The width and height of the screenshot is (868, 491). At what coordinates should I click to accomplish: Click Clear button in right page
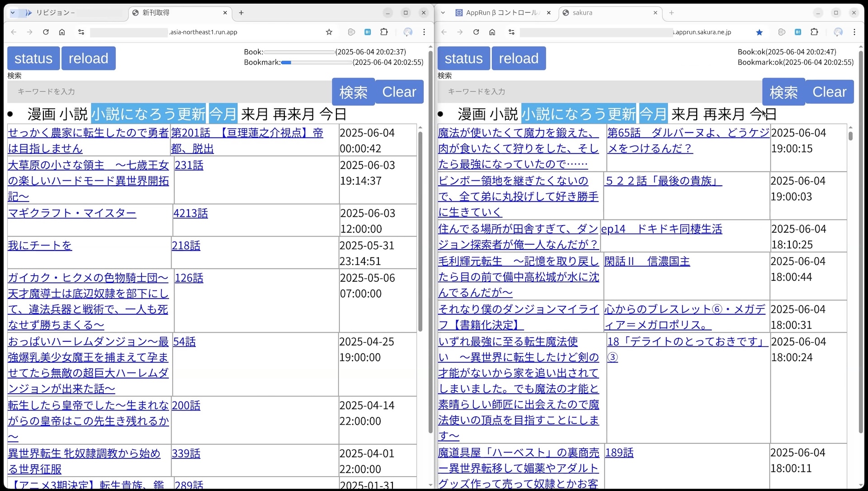pyautogui.click(x=830, y=92)
